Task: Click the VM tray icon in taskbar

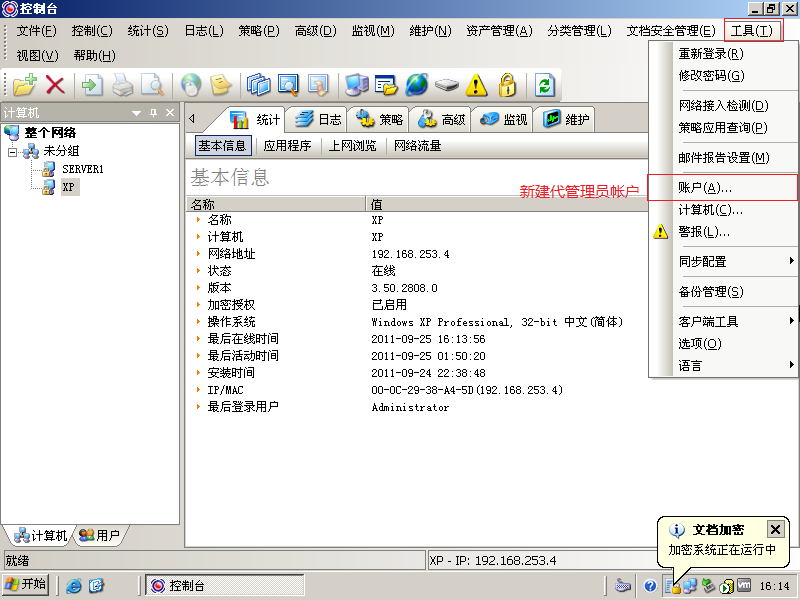Action: click(744, 585)
